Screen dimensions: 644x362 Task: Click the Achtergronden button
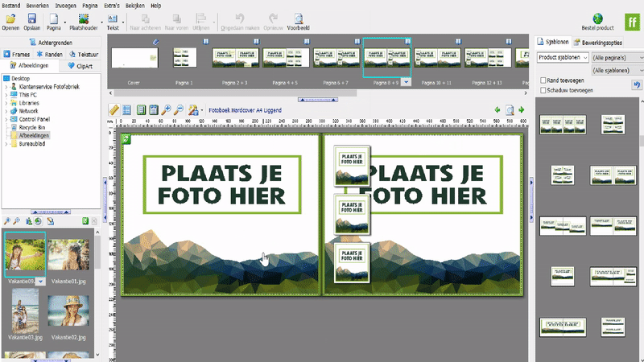click(x=51, y=42)
